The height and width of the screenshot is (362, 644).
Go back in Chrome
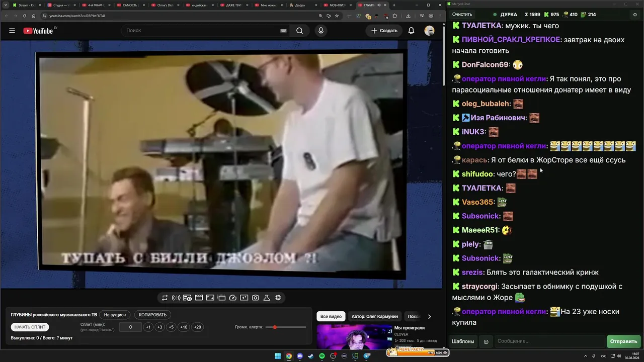pyautogui.click(x=7, y=16)
